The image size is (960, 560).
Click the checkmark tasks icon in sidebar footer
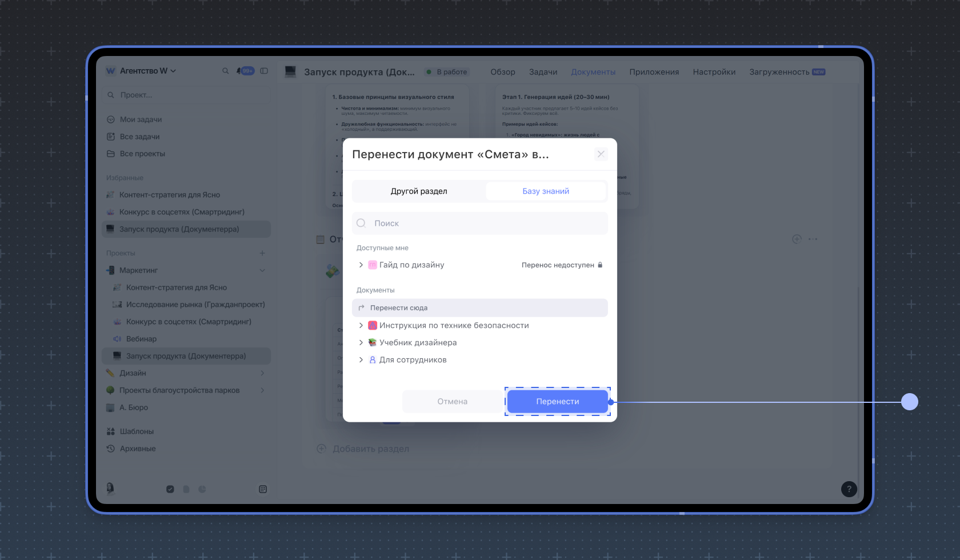(x=170, y=489)
